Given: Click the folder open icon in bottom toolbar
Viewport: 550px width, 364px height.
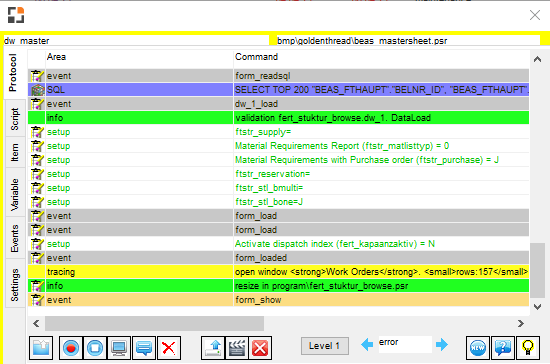Looking at the screenshot, I should (41, 348).
